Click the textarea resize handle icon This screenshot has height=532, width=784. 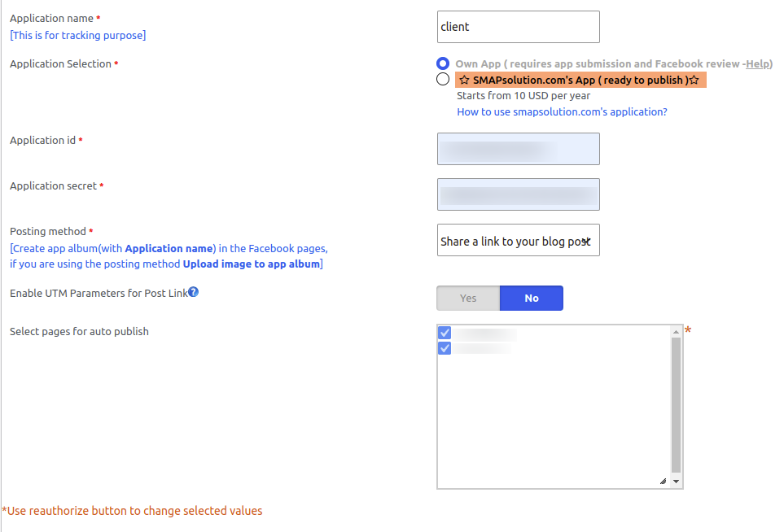663,481
